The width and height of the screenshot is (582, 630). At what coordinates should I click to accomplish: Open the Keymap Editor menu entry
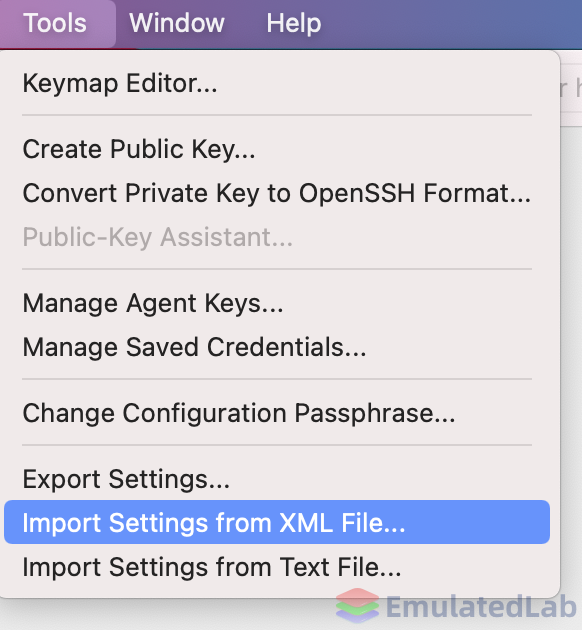coord(277,83)
